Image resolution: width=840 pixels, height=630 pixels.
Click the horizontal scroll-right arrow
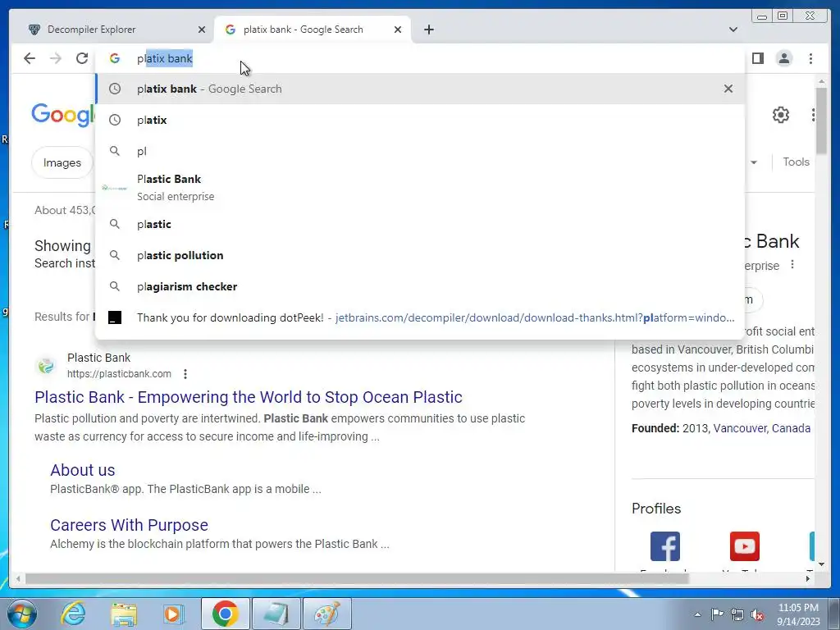coord(808,578)
